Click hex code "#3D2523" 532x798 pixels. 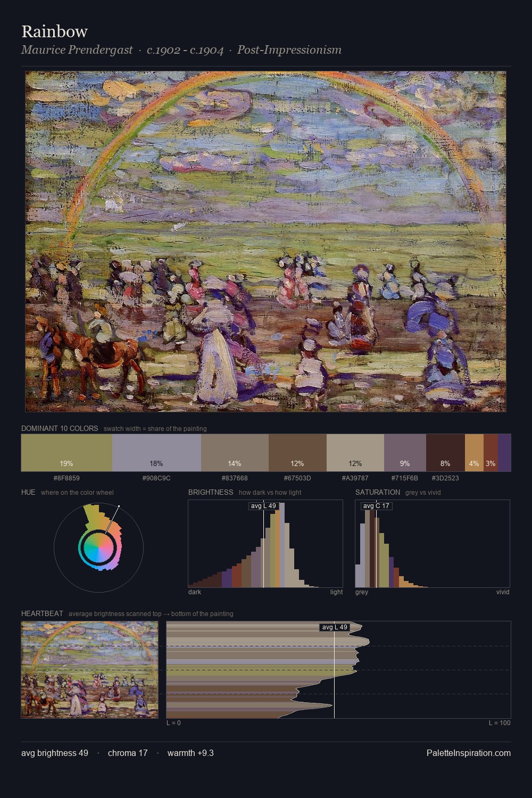(445, 478)
